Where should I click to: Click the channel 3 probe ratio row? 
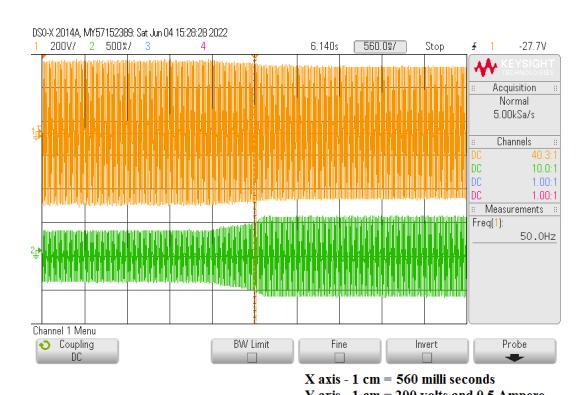pos(514,182)
